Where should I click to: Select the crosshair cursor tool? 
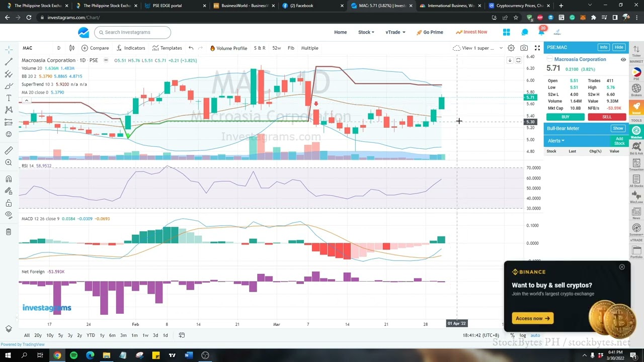[9, 49]
